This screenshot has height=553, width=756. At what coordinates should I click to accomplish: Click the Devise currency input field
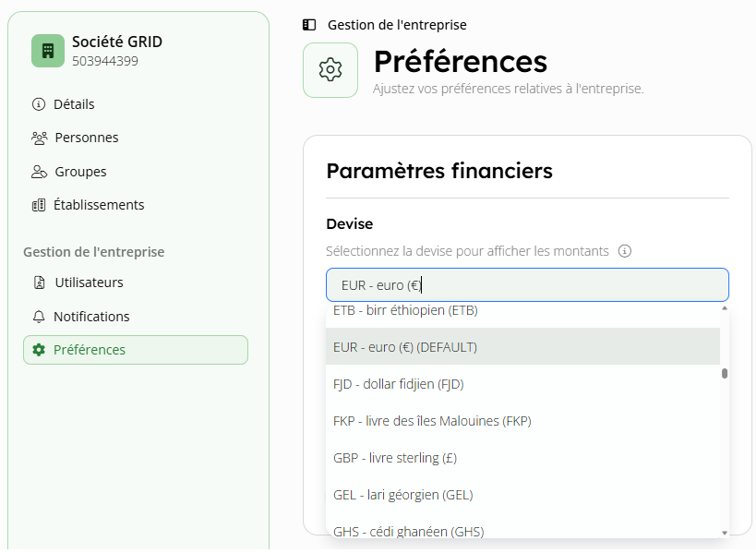pos(527,285)
